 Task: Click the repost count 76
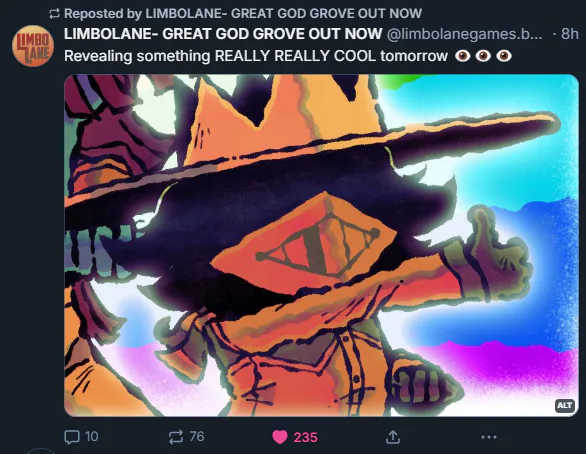point(197,436)
